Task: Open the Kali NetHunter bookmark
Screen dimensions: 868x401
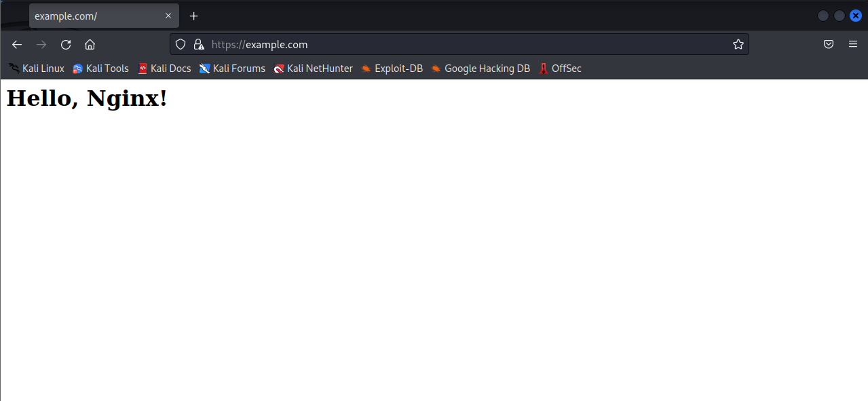Action: [x=313, y=69]
